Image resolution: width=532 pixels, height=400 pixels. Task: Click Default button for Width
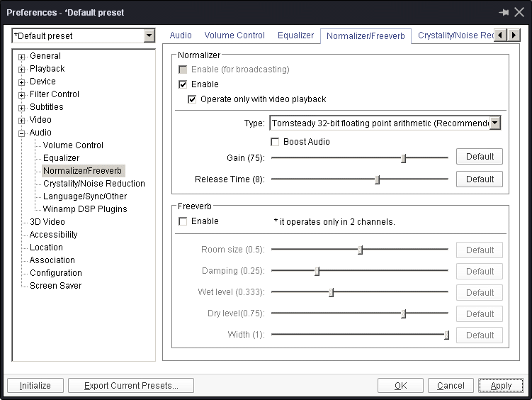pos(480,335)
